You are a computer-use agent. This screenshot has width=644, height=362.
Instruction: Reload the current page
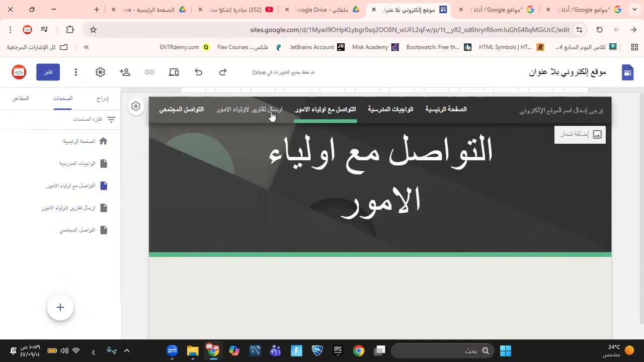(x=599, y=30)
